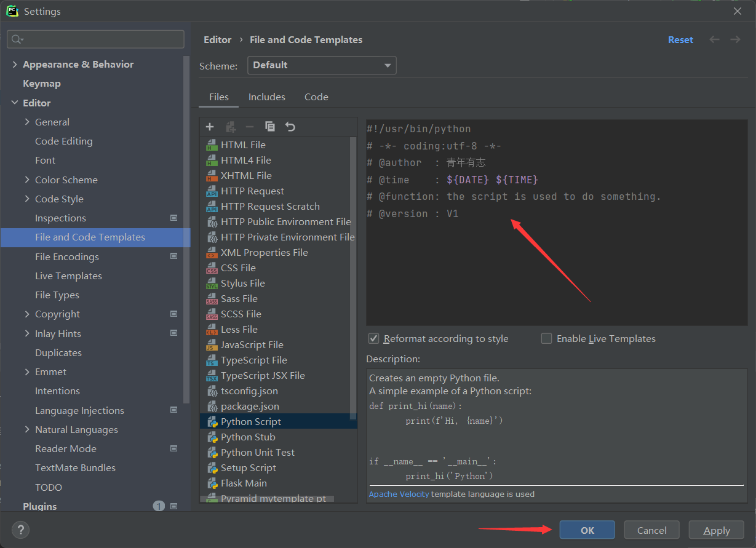The image size is (756, 548).
Task: Click the Cancel button
Action: tap(652, 530)
